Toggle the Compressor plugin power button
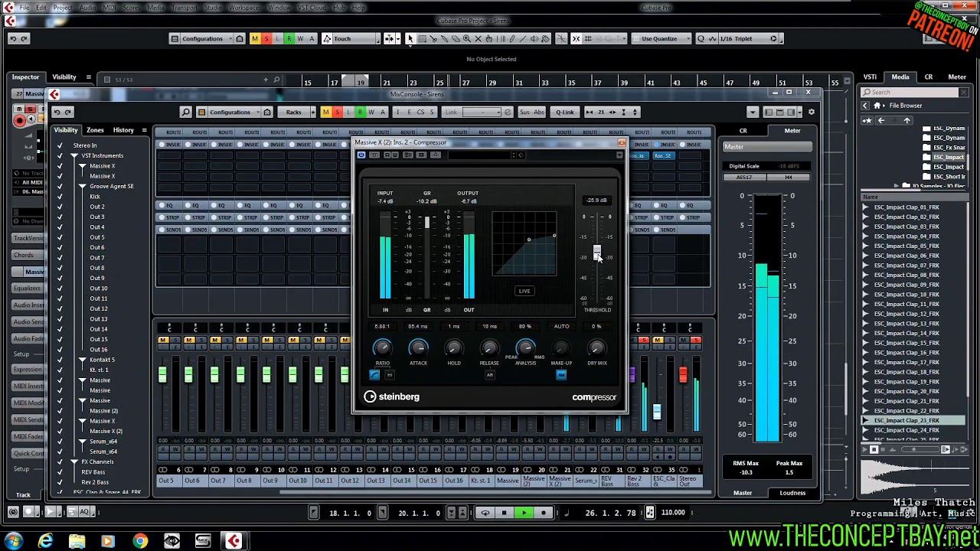The height and width of the screenshot is (551, 980). tap(361, 155)
